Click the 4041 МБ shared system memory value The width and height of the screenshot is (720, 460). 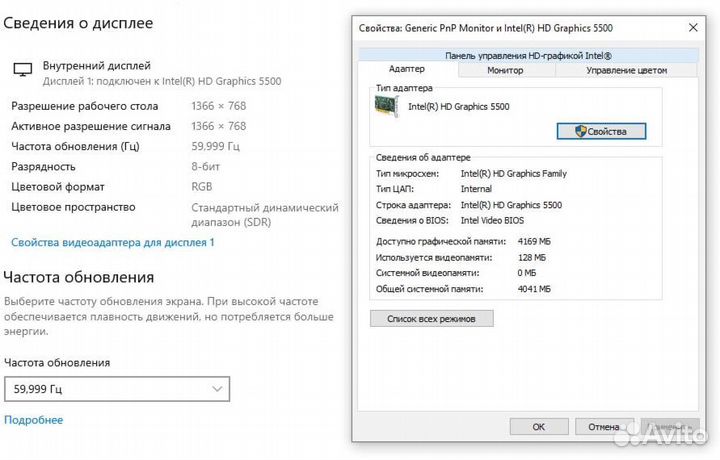[x=534, y=289]
